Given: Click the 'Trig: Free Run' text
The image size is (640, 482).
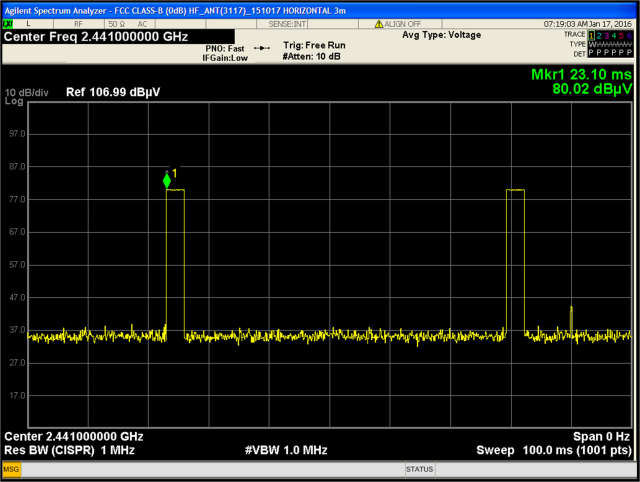Looking at the screenshot, I should click(x=314, y=45).
